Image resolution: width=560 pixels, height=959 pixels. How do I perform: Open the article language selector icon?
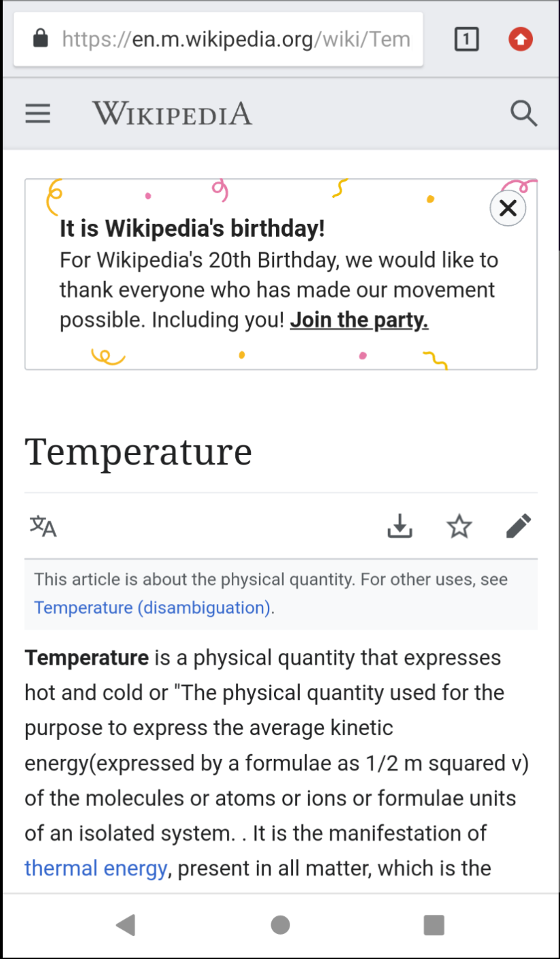pos(43,526)
